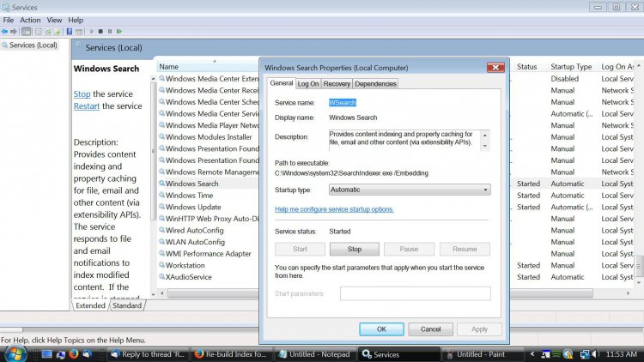Click the Restart Service icon in toolbar
This screenshot has width=644, height=362.
tap(119, 32)
